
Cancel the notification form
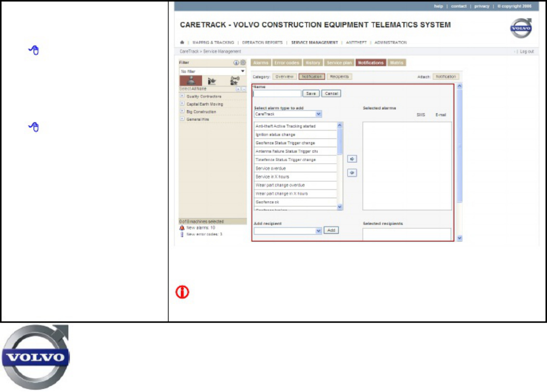point(331,93)
